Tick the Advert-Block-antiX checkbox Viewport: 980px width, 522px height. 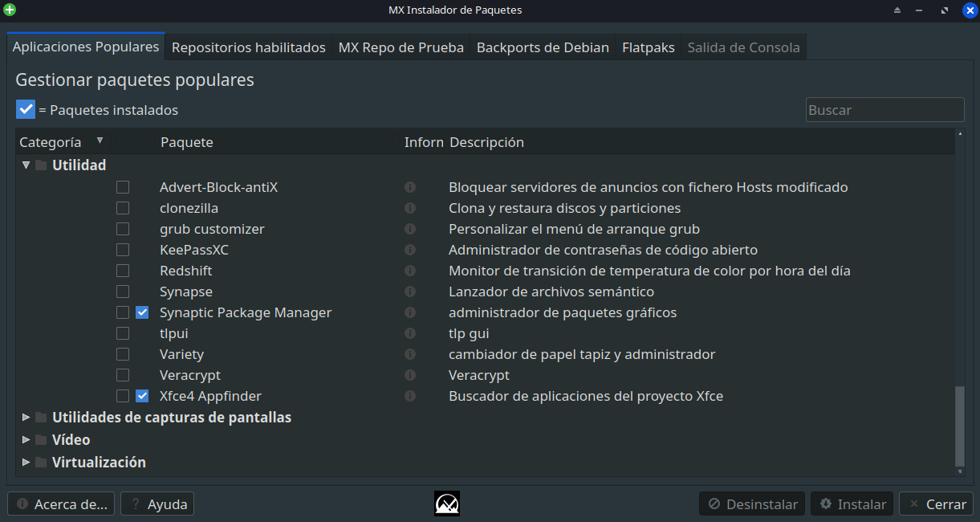click(x=123, y=187)
